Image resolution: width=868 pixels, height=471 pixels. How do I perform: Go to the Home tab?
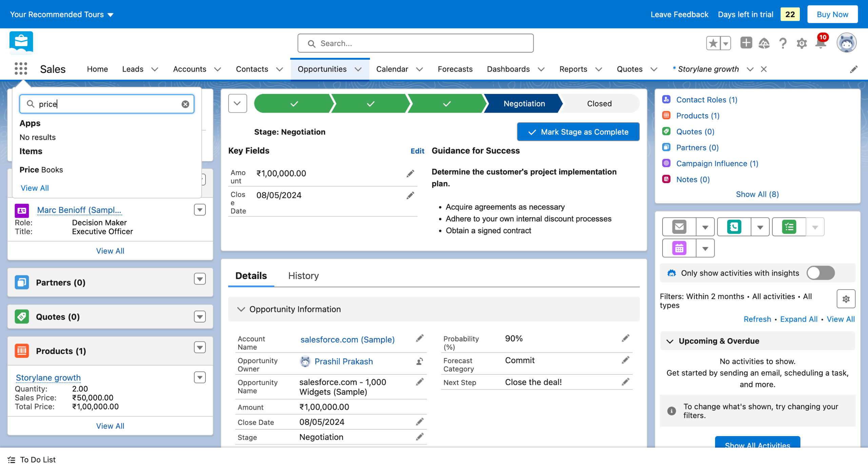97,69
